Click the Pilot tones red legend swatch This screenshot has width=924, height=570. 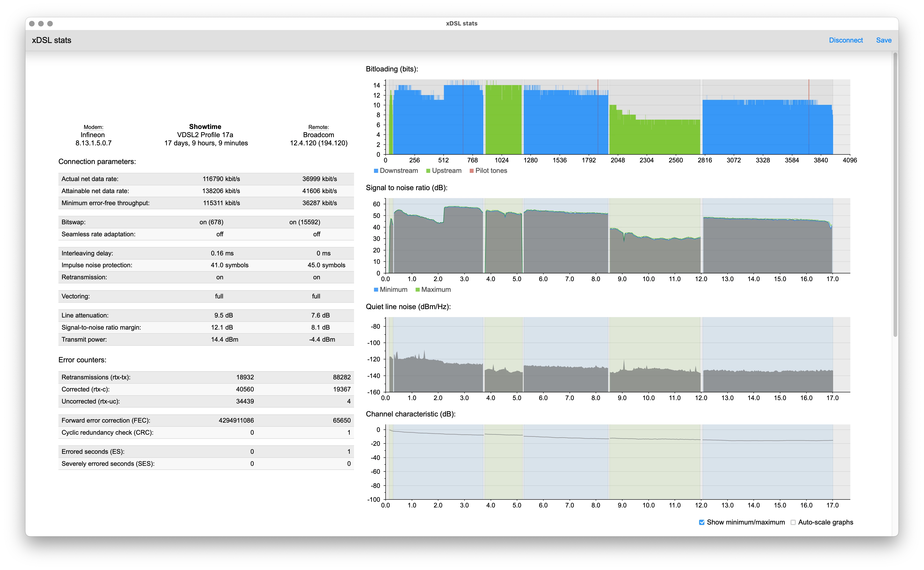click(x=471, y=171)
